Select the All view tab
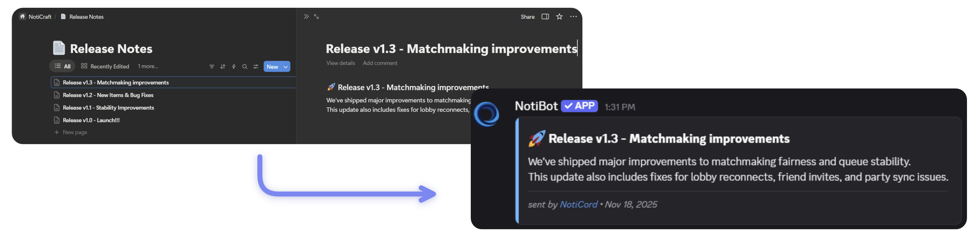 pos(62,66)
